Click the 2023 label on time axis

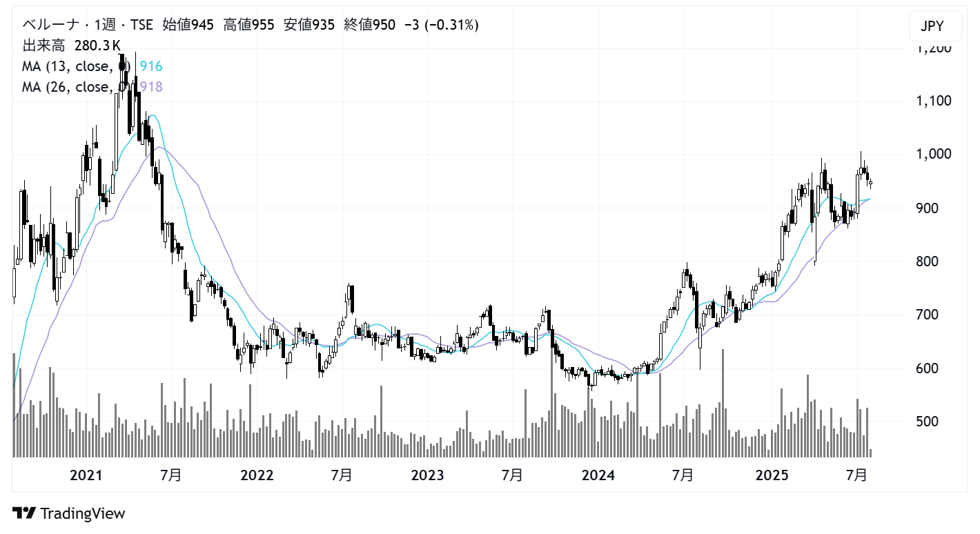(x=427, y=475)
